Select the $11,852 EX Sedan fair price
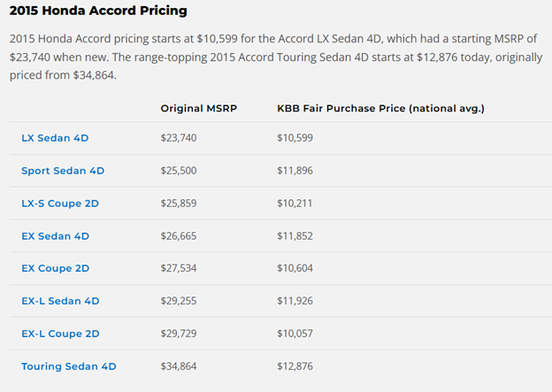 coord(295,236)
